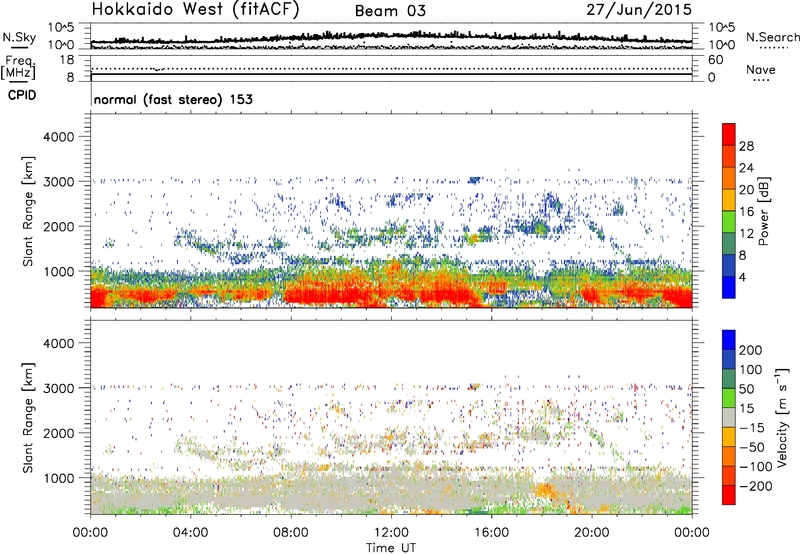Click the 'Beam 03' label
Image resolution: width=800 pixels, height=554 pixels.
390,11
